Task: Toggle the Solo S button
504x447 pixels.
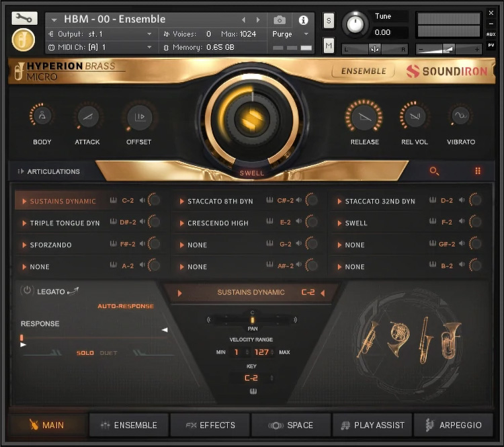Action: pos(328,21)
